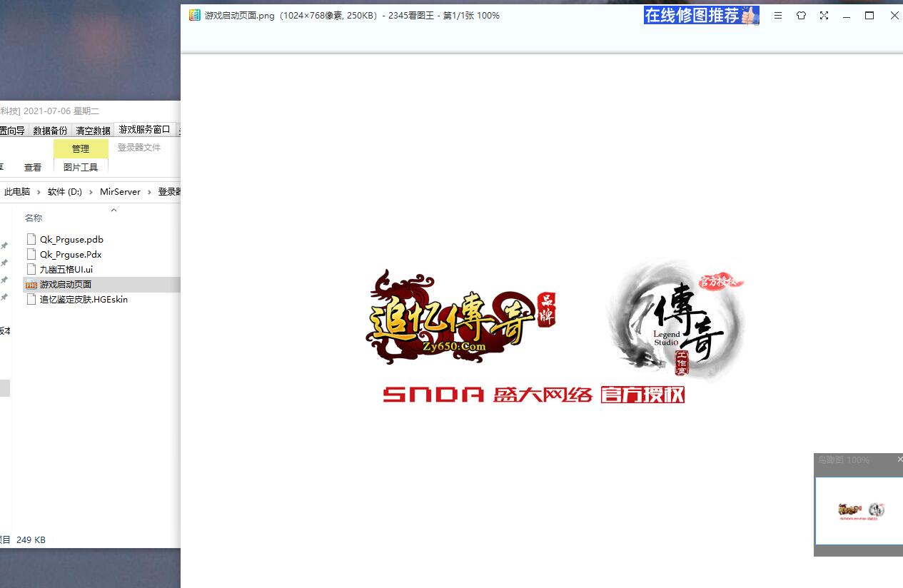Switch to the 数据备份 tab
The height and width of the screenshot is (588, 903).
point(50,130)
